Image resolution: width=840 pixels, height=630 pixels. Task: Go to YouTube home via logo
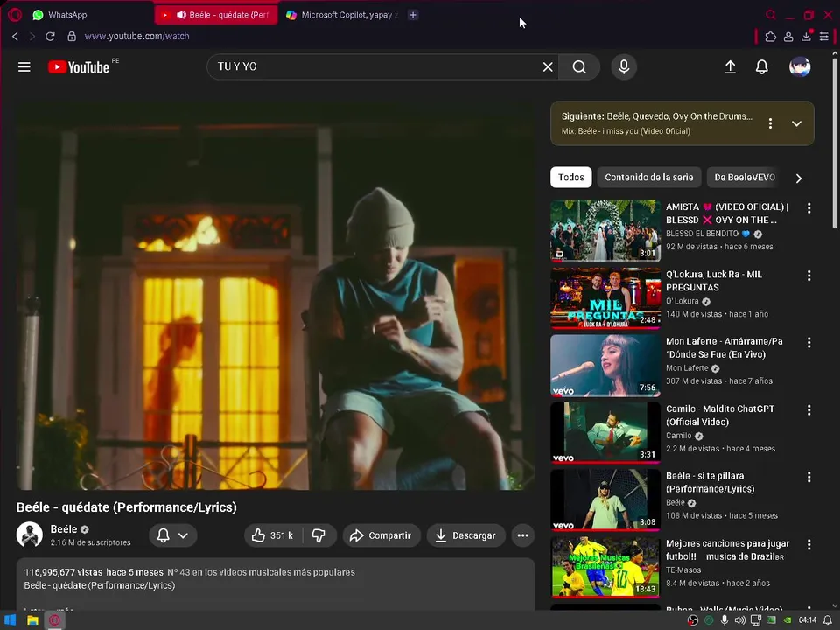pyautogui.click(x=79, y=67)
